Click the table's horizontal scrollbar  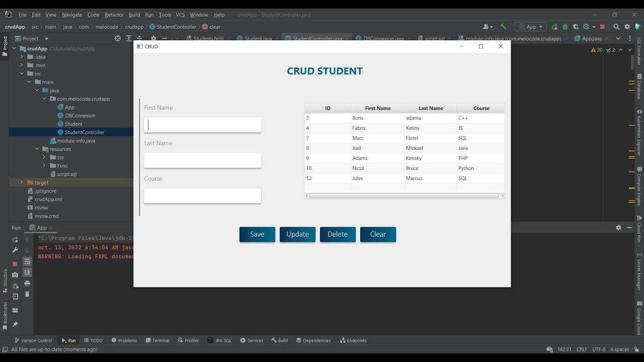(404, 196)
